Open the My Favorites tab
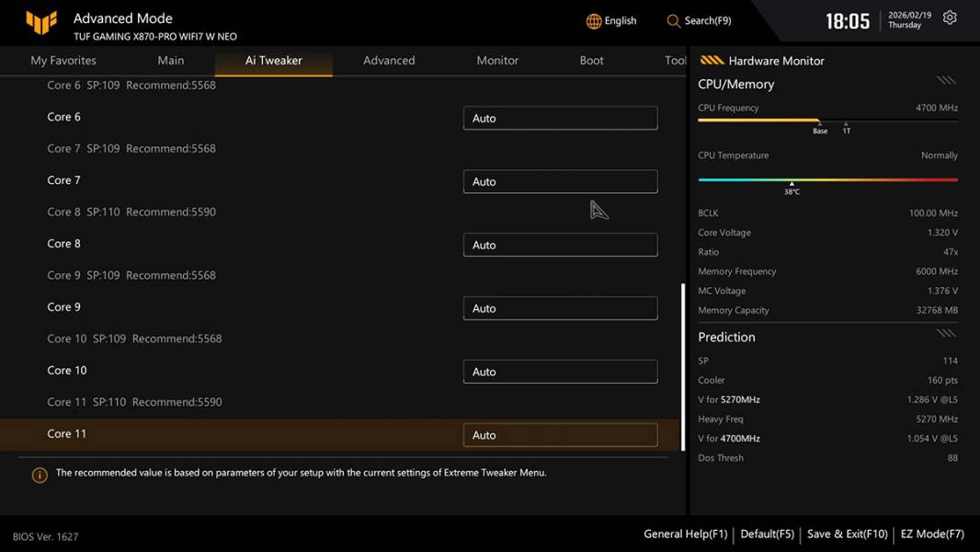This screenshot has width=980, height=552. coord(63,61)
